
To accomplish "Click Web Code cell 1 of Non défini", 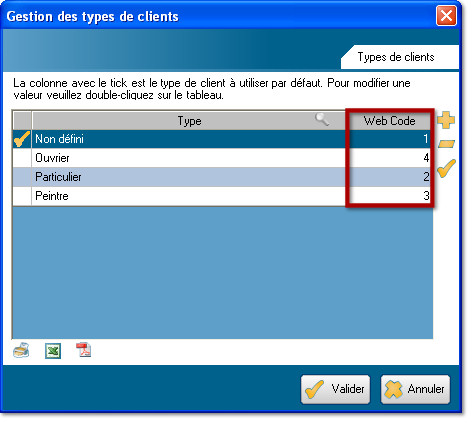I will (x=389, y=139).
